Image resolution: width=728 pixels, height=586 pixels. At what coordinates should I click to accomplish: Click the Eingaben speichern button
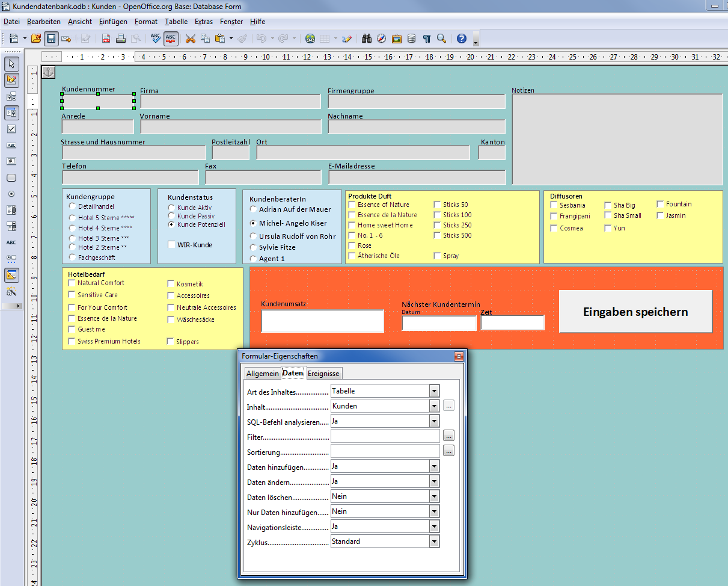pos(635,312)
